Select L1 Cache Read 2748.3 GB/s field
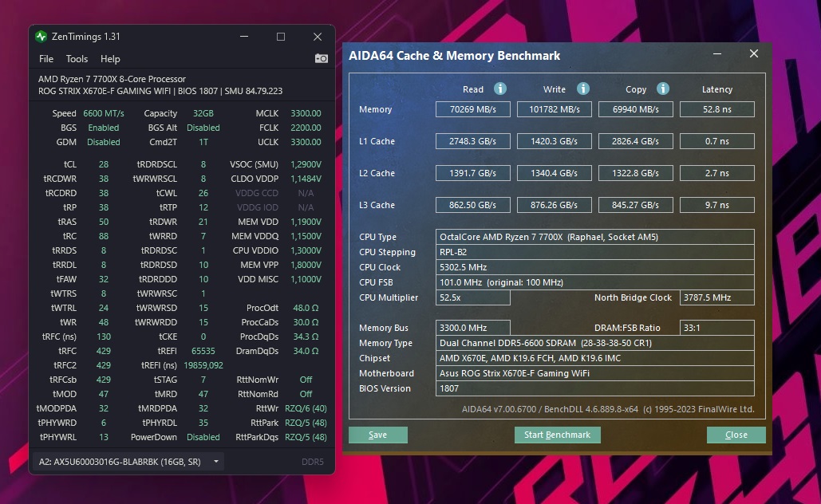Image resolution: width=821 pixels, height=504 pixels. [473, 141]
